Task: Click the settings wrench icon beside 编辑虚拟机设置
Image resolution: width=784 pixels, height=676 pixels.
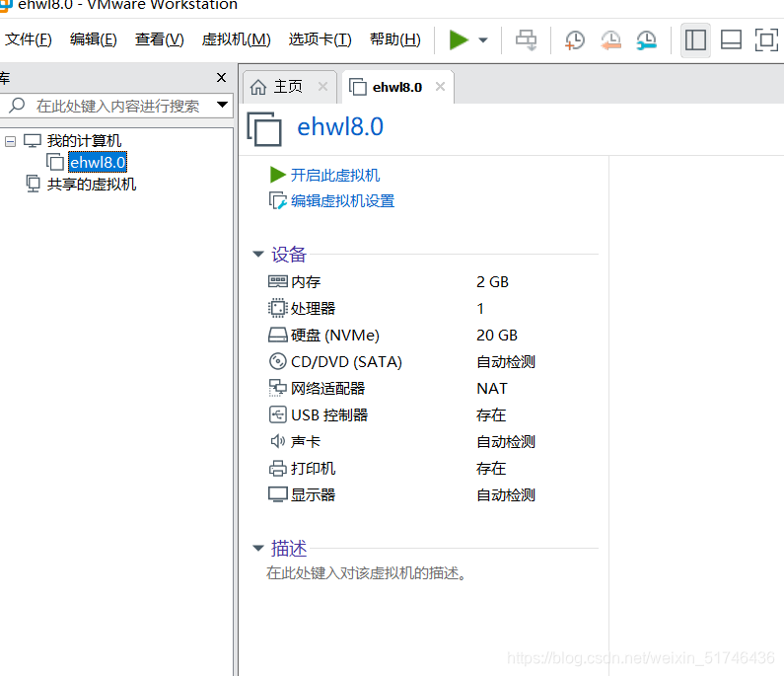Action: [x=277, y=200]
